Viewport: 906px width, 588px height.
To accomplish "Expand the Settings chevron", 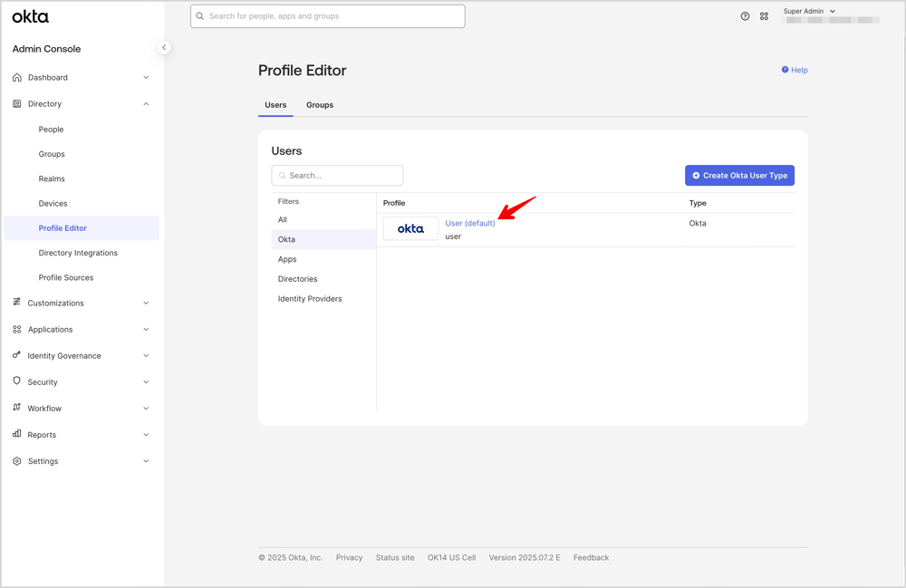I will (146, 461).
